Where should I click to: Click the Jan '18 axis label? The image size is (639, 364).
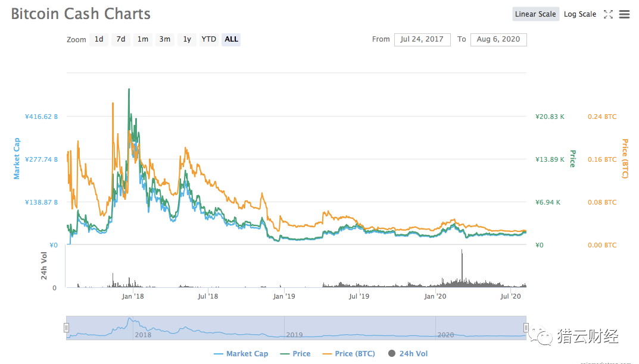click(x=133, y=296)
